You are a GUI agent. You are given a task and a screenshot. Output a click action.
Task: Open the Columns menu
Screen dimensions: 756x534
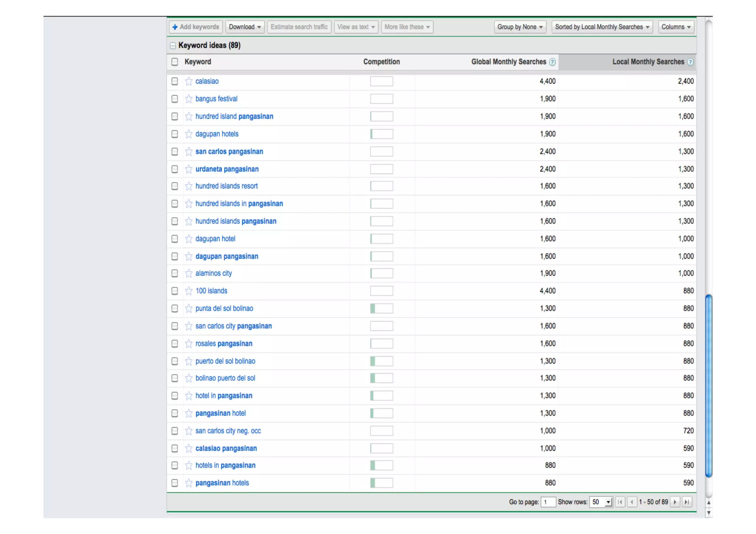(676, 27)
